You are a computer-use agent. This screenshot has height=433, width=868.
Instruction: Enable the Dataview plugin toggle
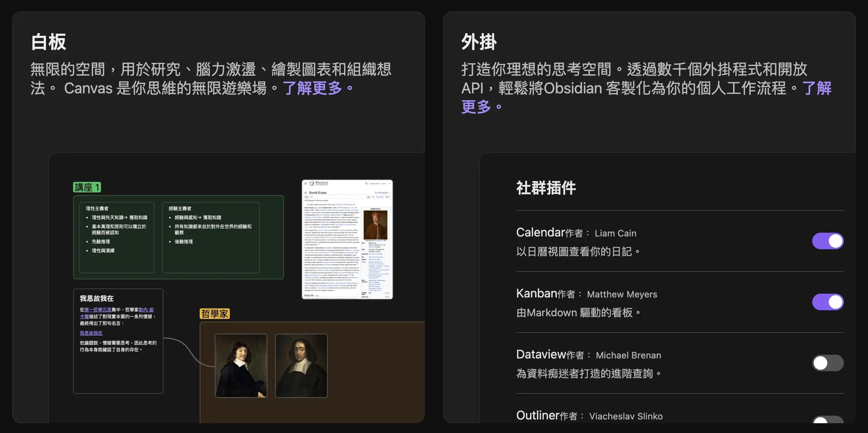coord(828,363)
